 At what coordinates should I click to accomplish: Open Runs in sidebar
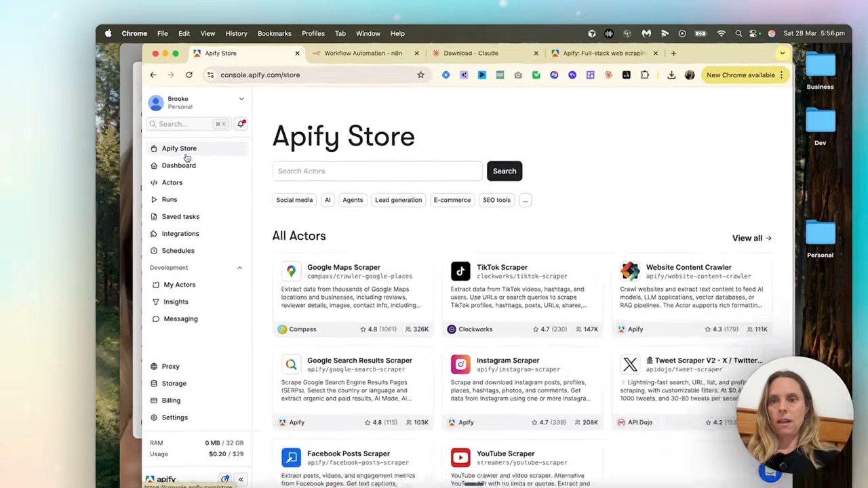pyautogui.click(x=169, y=199)
